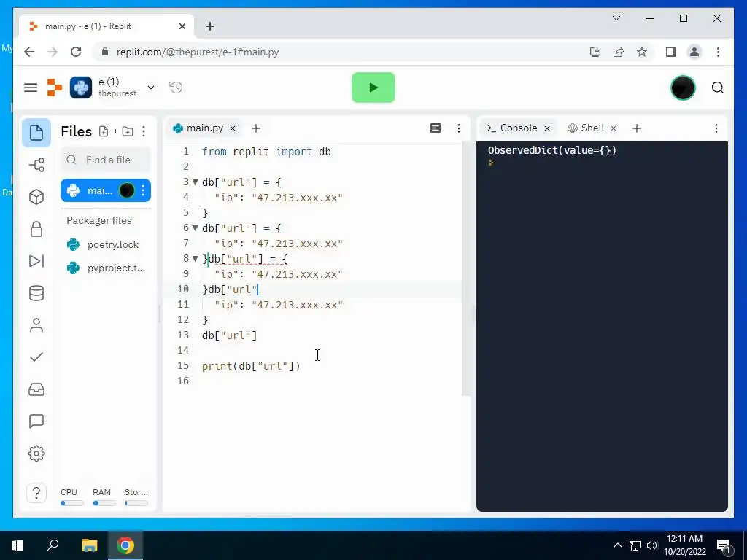The height and width of the screenshot is (560, 747).
Task: Open the user avatar in the Replit header
Action: [683, 87]
